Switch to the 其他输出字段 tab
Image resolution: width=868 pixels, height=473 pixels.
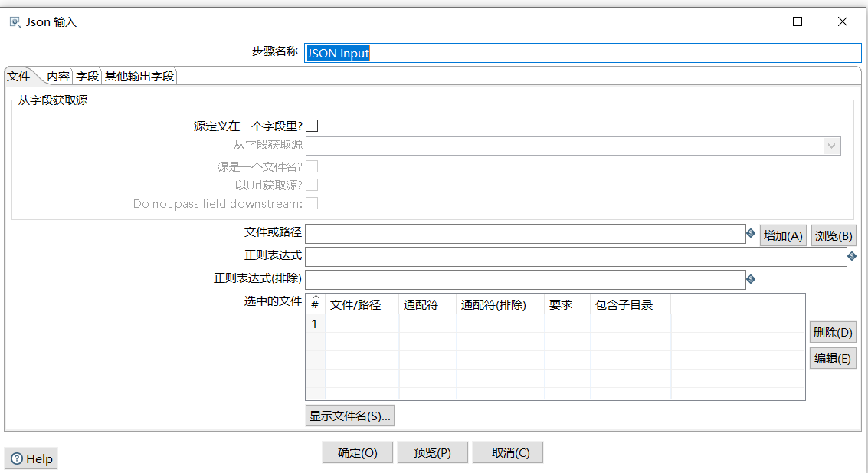pyautogui.click(x=139, y=76)
